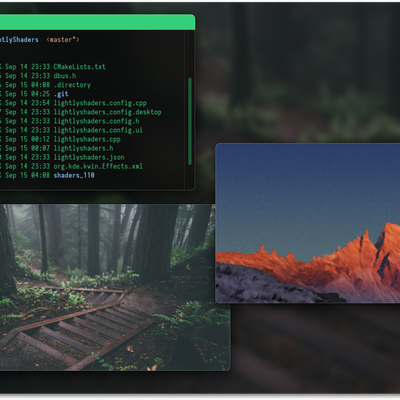400x400 pixels.
Task: Click lightlyshaders_config.cpp in the terminal
Action: [100, 103]
